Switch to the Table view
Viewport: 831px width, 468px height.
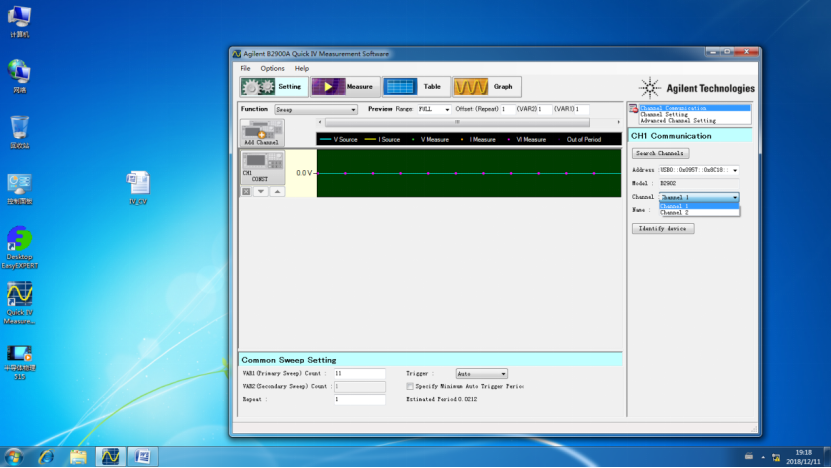tap(416, 86)
